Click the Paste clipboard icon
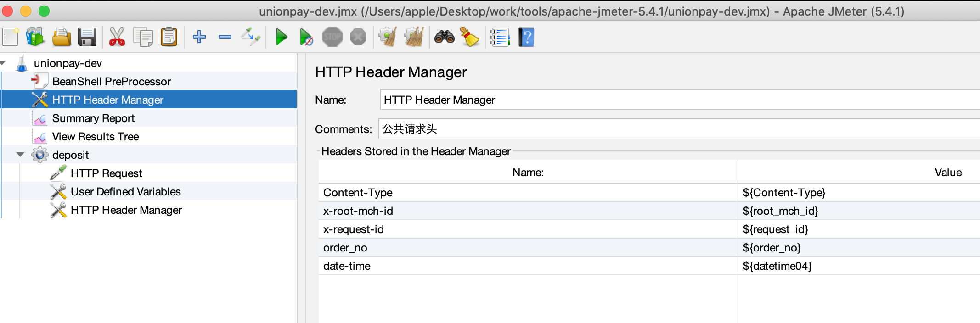 pyautogui.click(x=169, y=37)
